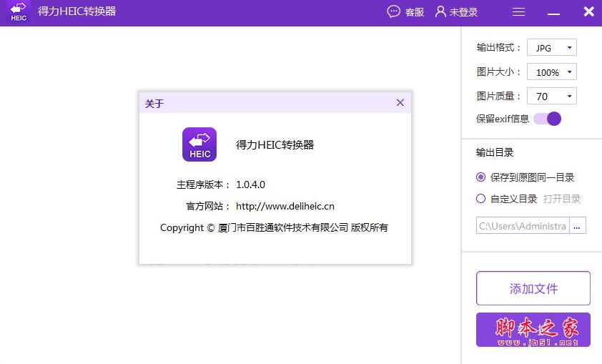This screenshot has width=602, height=364.
Task: Click the browse folder ellipsis button
Action: (x=578, y=225)
